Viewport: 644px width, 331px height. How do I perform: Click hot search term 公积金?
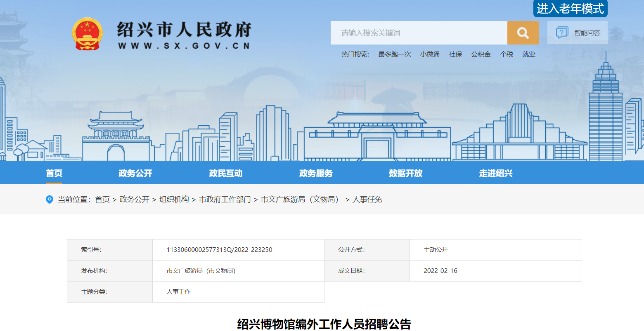pos(481,54)
